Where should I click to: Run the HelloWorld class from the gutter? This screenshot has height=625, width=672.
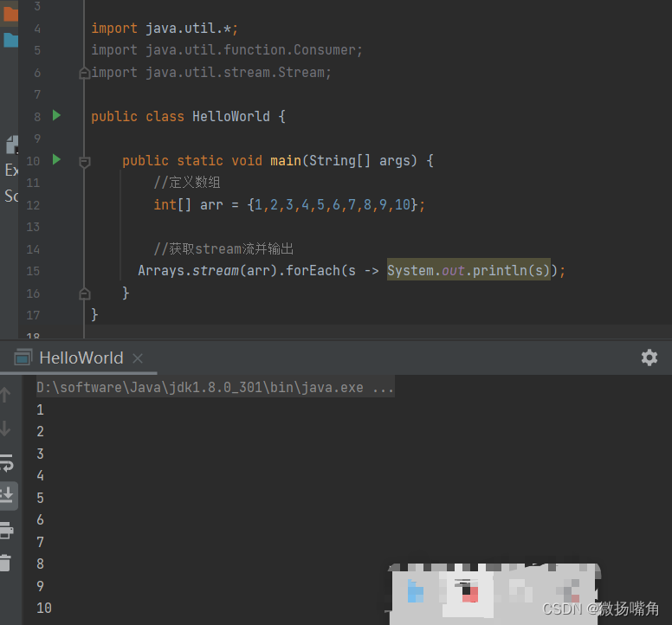pyautogui.click(x=56, y=115)
